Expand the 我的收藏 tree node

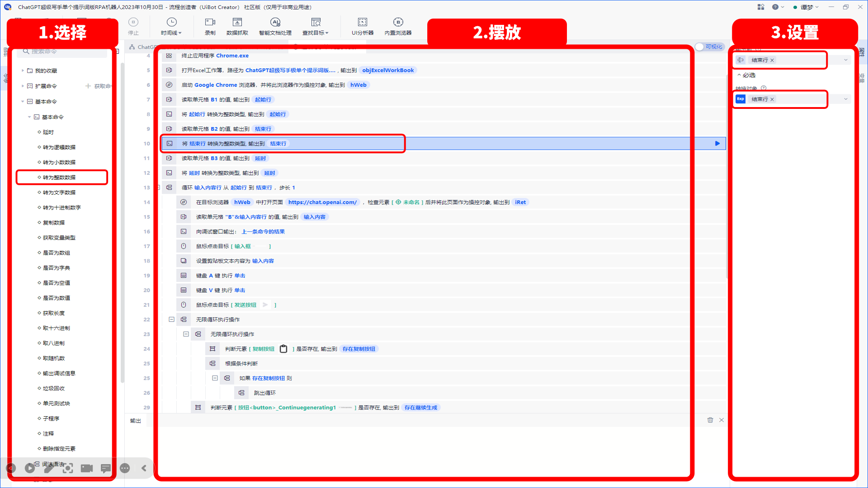[x=23, y=70]
